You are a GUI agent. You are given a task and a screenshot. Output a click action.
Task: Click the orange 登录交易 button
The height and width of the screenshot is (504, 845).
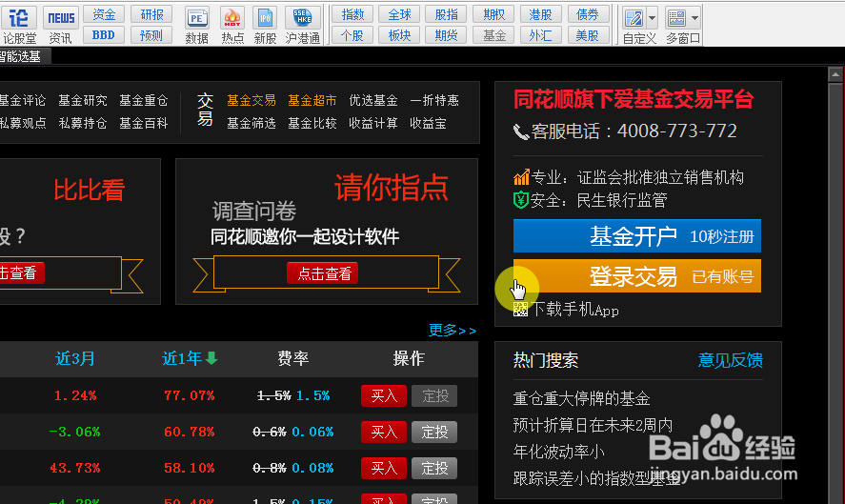pos(637,276)
